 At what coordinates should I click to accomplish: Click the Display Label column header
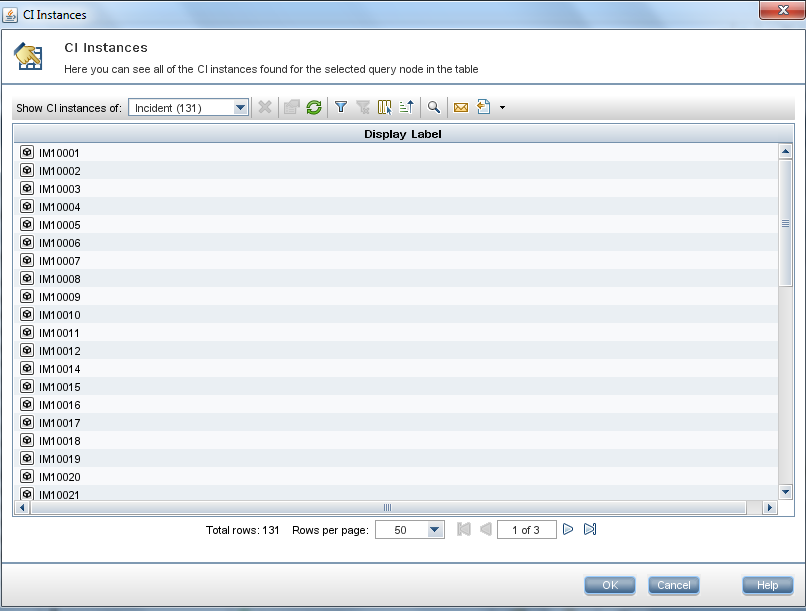[x=402, y=134]
